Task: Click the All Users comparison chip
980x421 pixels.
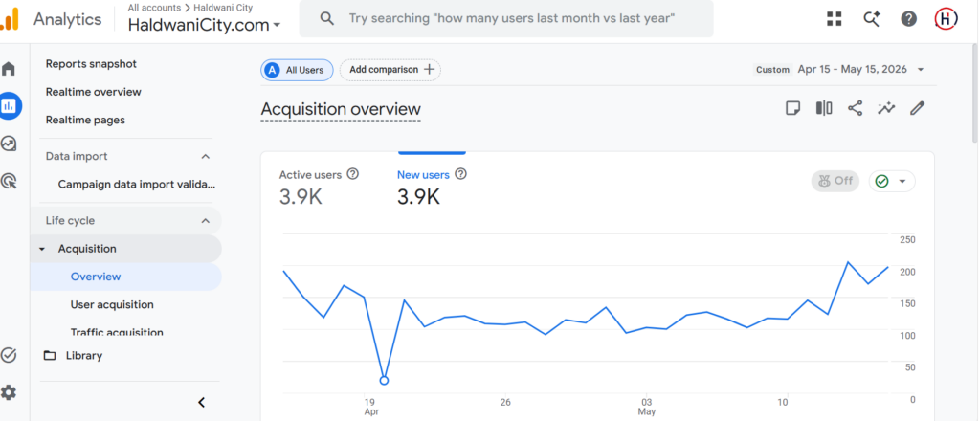Action: pyautogui.click(x=297, y=70)
